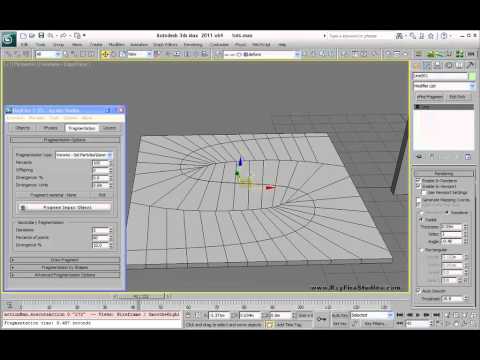This screenshot has height=360, width=480.
Task: Click the RayFire Fragmenter modifier button
Action: 430,97
